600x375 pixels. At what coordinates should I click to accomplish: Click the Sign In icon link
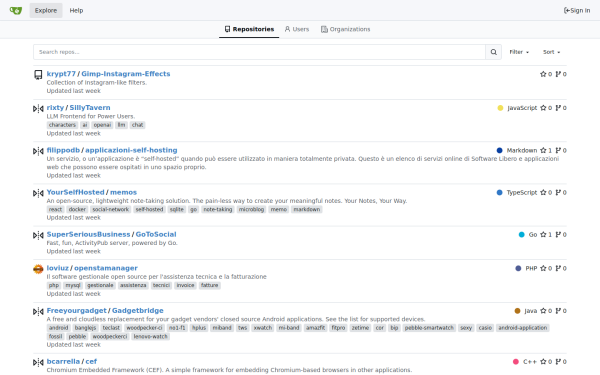tap(577, 10)
